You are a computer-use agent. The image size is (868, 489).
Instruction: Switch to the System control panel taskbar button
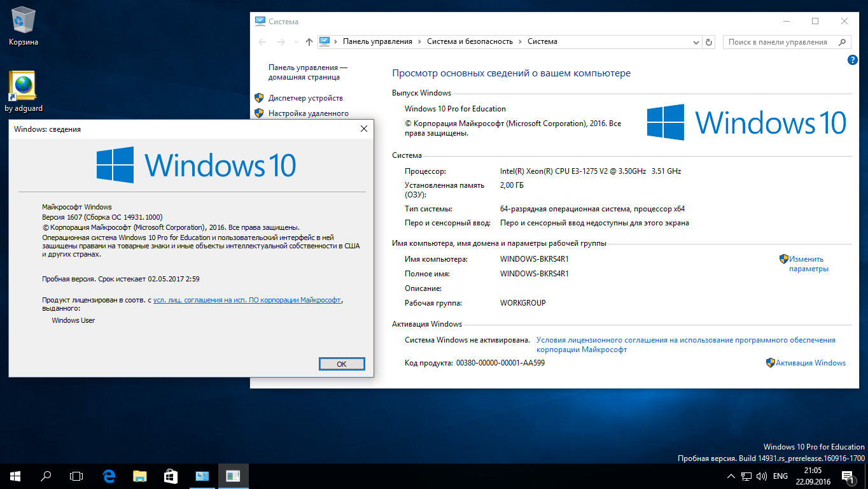pyautogui.click(x=202, y=476)
